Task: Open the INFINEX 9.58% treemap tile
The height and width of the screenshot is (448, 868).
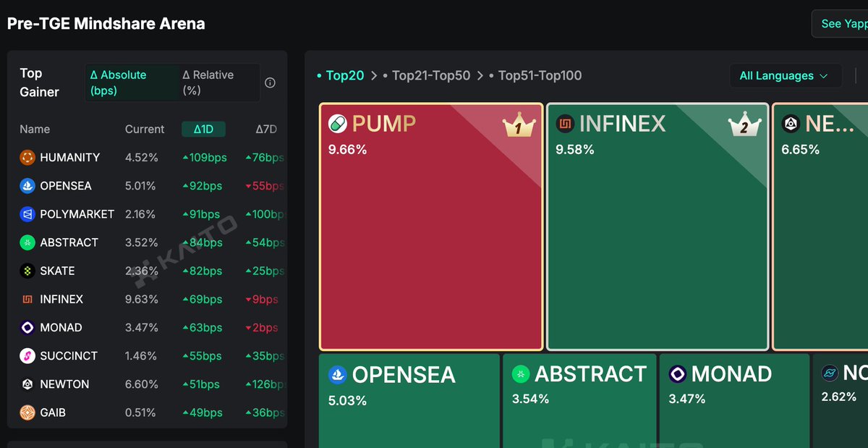Action: (x=658, y=227)
